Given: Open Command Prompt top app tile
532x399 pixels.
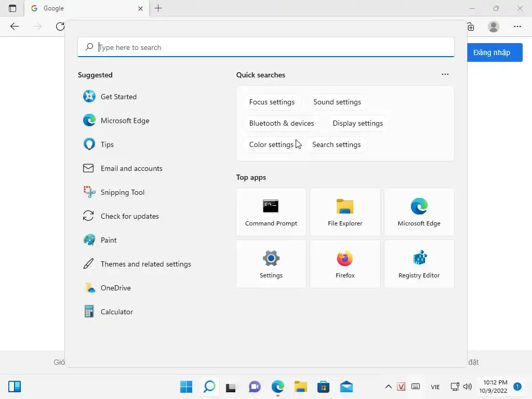Looking at the screenshot, I should point(271,212).
